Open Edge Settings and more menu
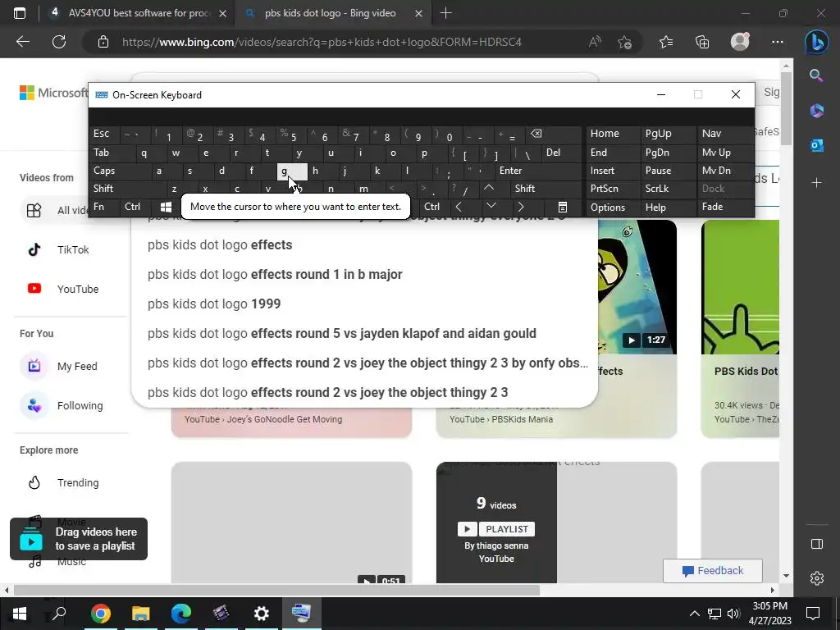Image resolution: width=840 pixels, height=630 pixels. pyautogui.click(x=778, y=42)
